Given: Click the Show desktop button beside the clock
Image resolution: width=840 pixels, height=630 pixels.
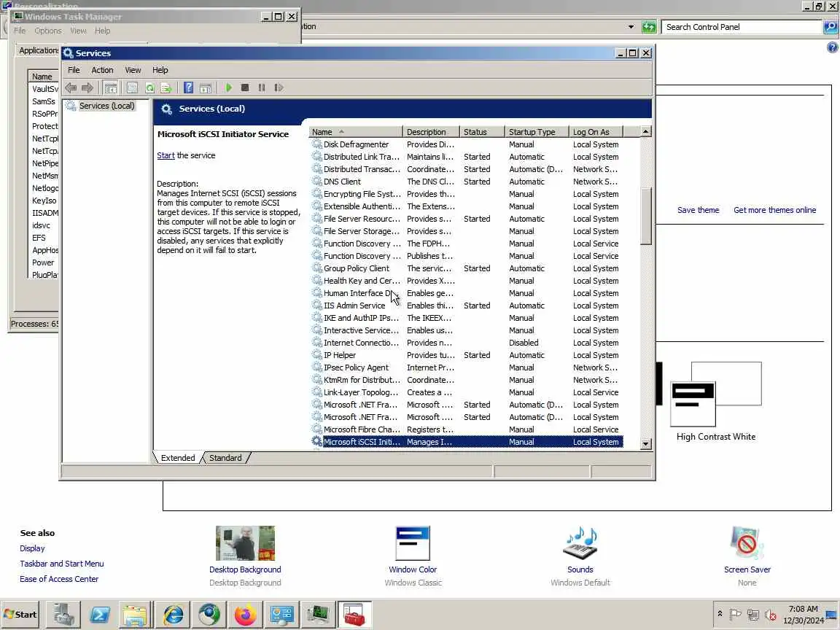Looking at the screenshot, I should 831,615.
